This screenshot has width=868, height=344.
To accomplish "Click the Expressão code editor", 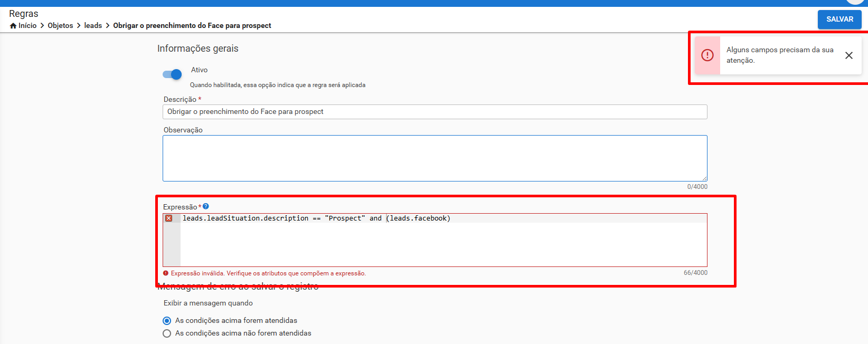I will coord(435,240).
